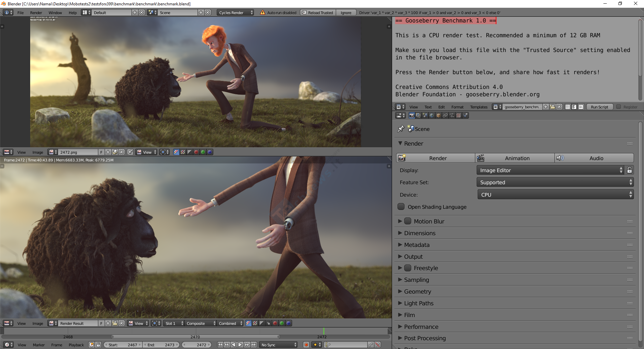Toggle preview range clock icon in timeline
This screenshot has height=349, width=644.
click(92, 345)
